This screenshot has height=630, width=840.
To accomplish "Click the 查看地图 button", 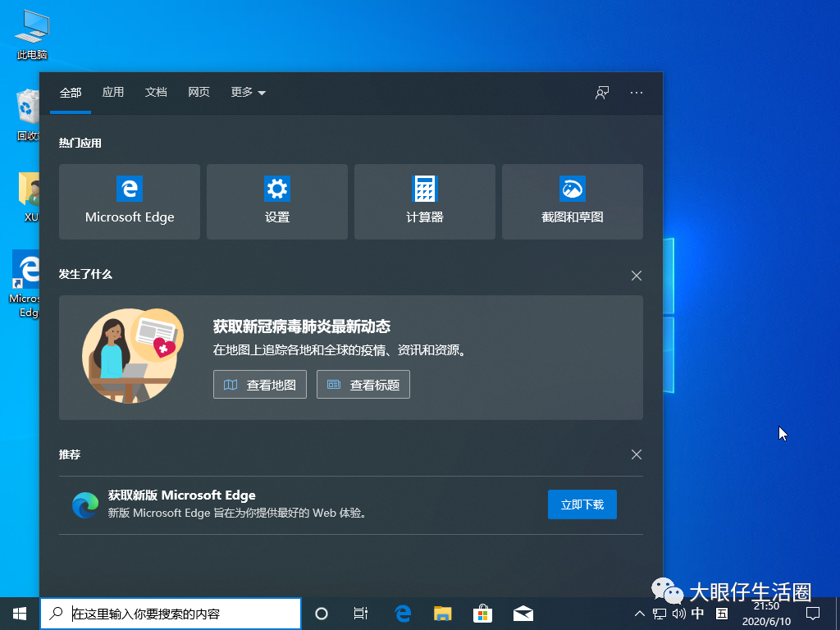I will 260,385.
